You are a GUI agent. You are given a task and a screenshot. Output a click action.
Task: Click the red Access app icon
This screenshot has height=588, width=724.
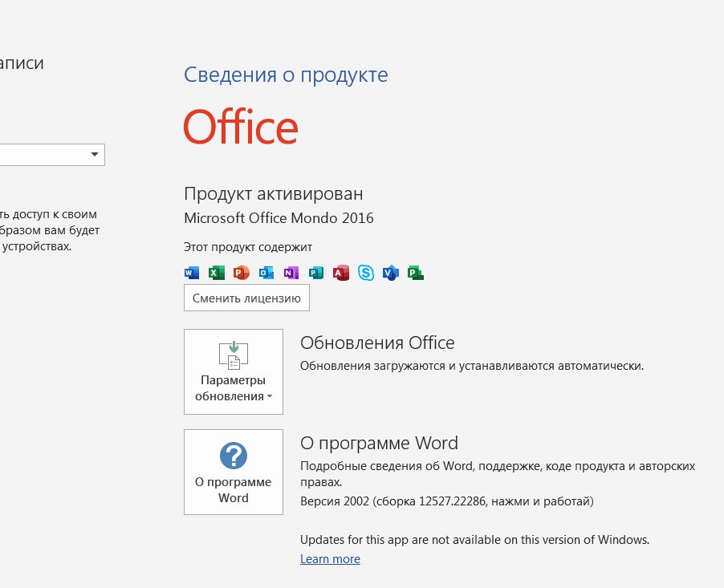341,273
